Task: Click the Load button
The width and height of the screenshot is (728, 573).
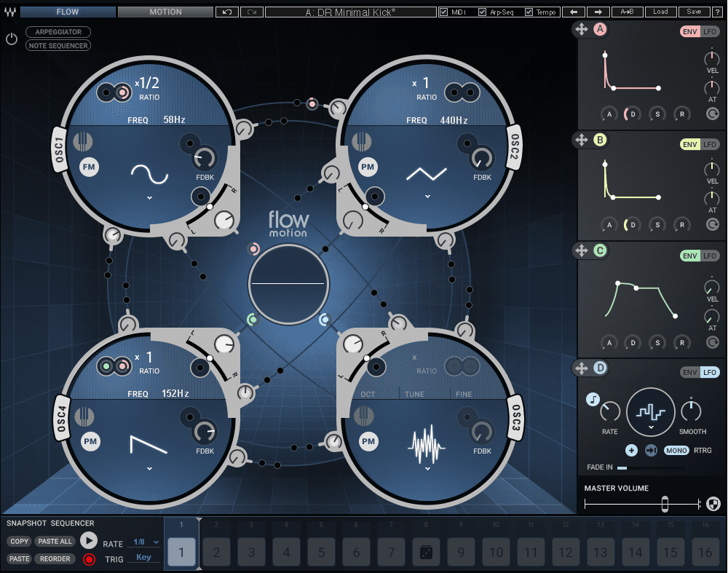Action: coord(660,12)
